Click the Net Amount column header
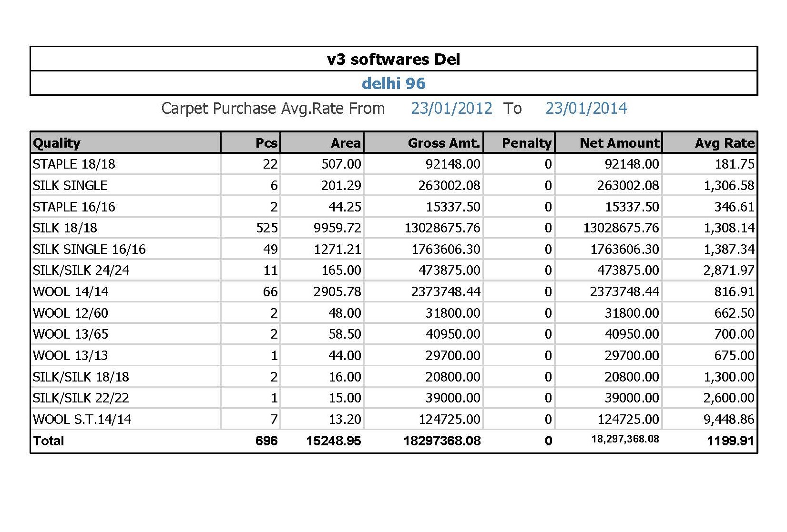 [x=619, y=143]
